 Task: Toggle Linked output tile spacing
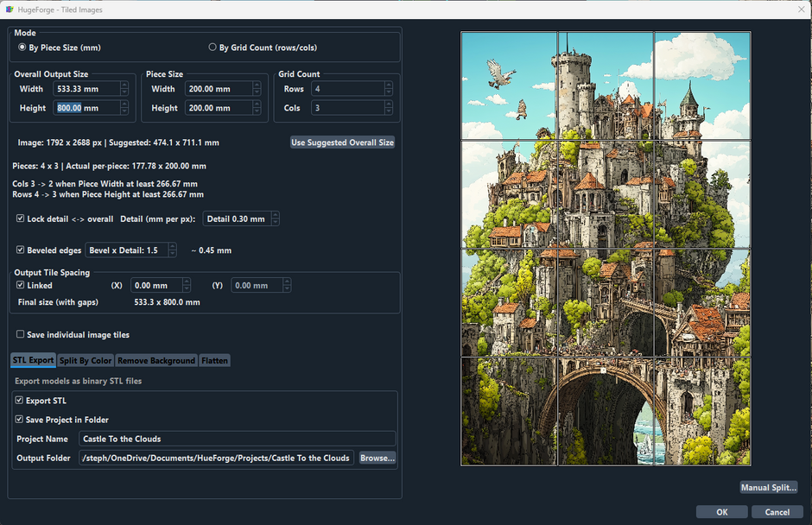point(20,285)
